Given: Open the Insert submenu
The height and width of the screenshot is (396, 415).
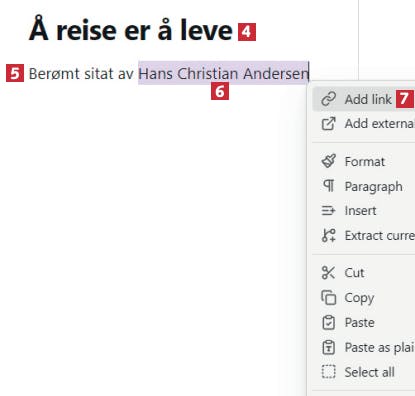Looking at the screenshot, I should pos(364,211).
